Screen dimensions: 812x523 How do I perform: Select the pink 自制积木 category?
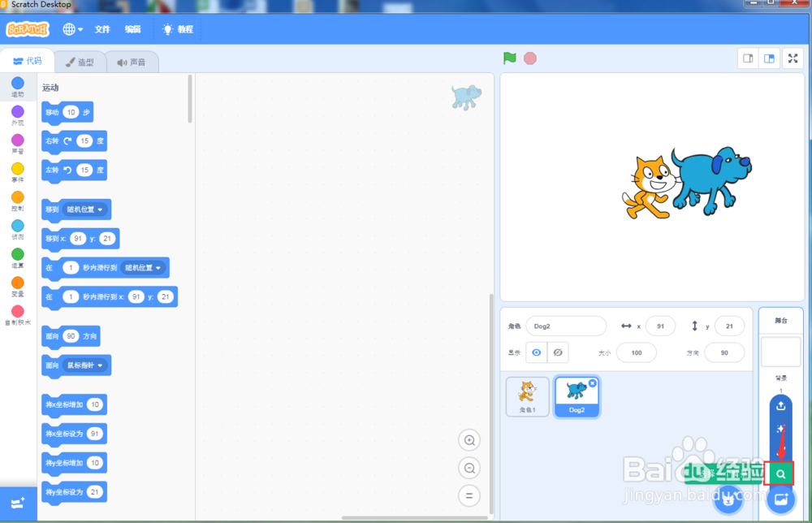[x=18, y=315]
